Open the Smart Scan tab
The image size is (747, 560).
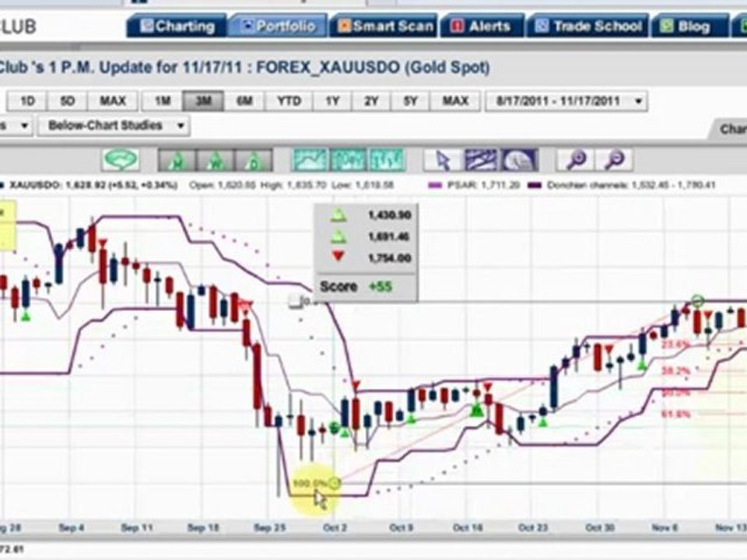tap(385, 26)
